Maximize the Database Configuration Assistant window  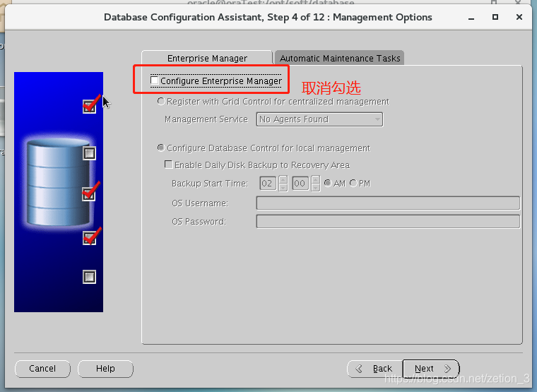(495, 17)
